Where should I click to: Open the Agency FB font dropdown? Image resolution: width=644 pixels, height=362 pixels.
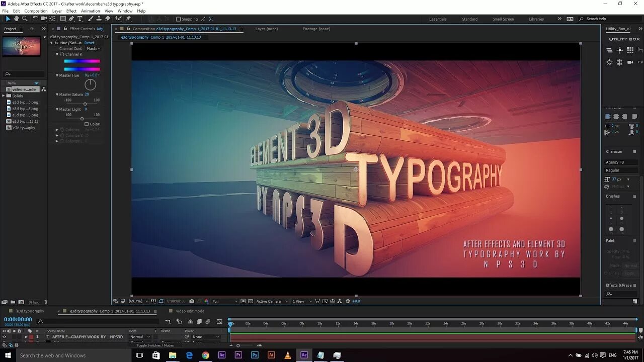click(621, 162)
